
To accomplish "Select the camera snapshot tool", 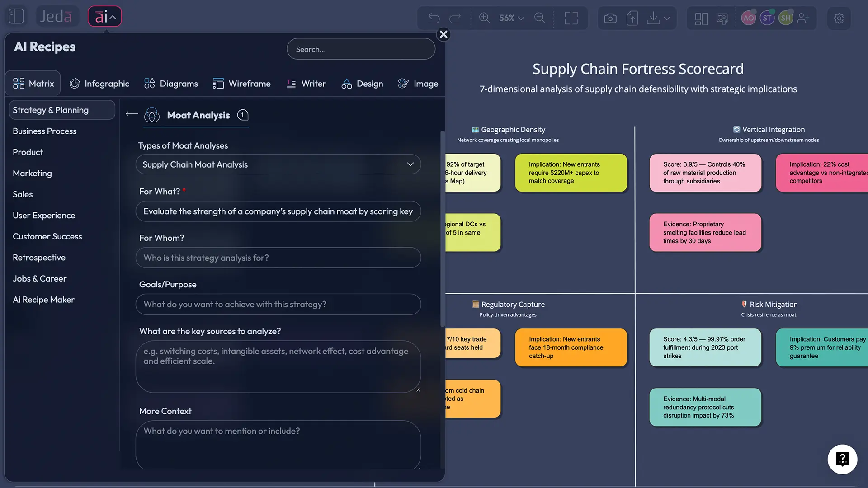I will coord(610,18).
